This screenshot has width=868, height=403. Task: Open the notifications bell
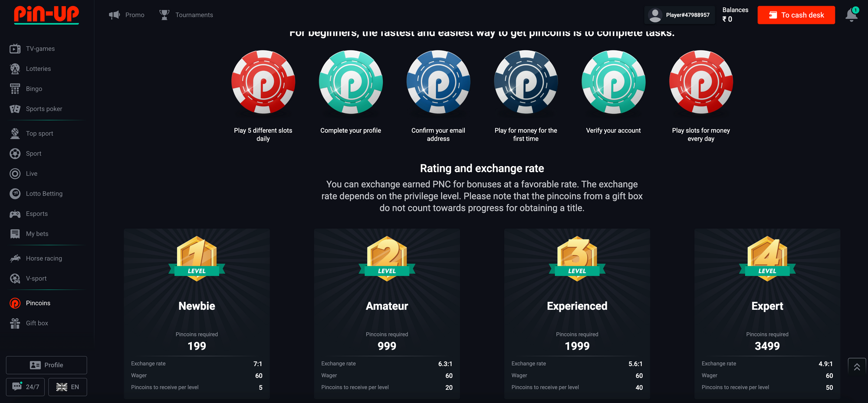pyautogui.click(x=852, y=15)
